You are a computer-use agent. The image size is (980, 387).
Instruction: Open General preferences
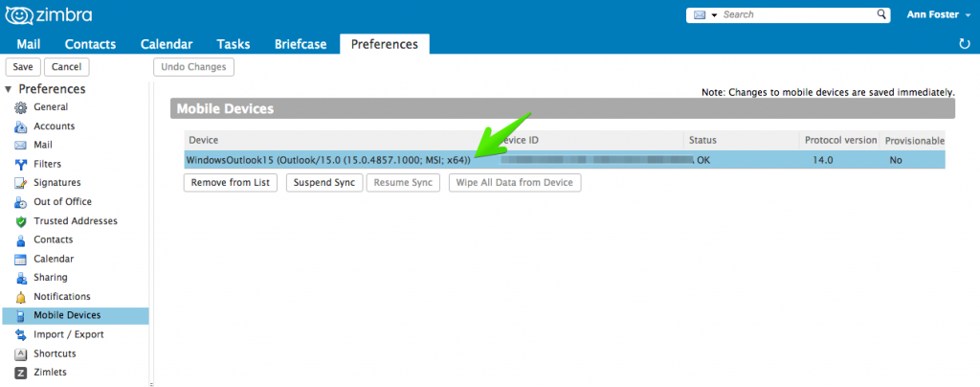[x=51, y=107]
